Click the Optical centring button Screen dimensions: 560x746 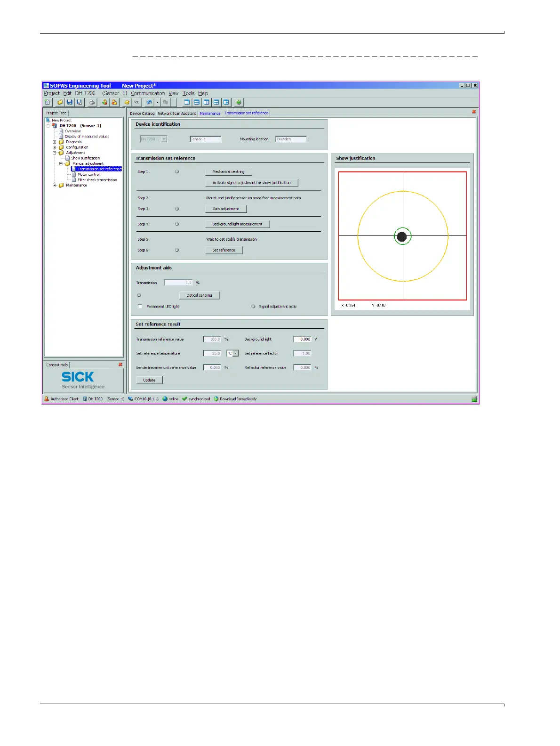click(200, 295)
